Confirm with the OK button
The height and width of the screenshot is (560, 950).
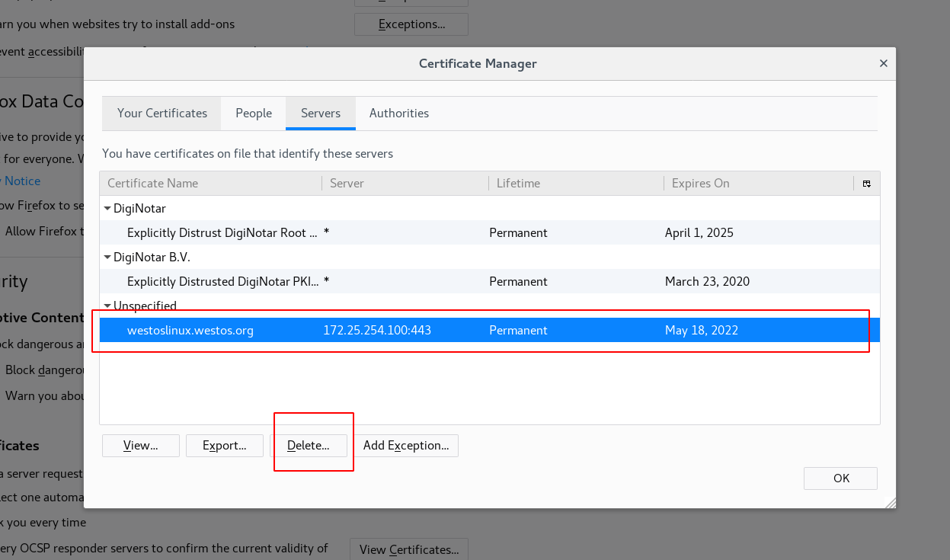(x=840, y=478)
